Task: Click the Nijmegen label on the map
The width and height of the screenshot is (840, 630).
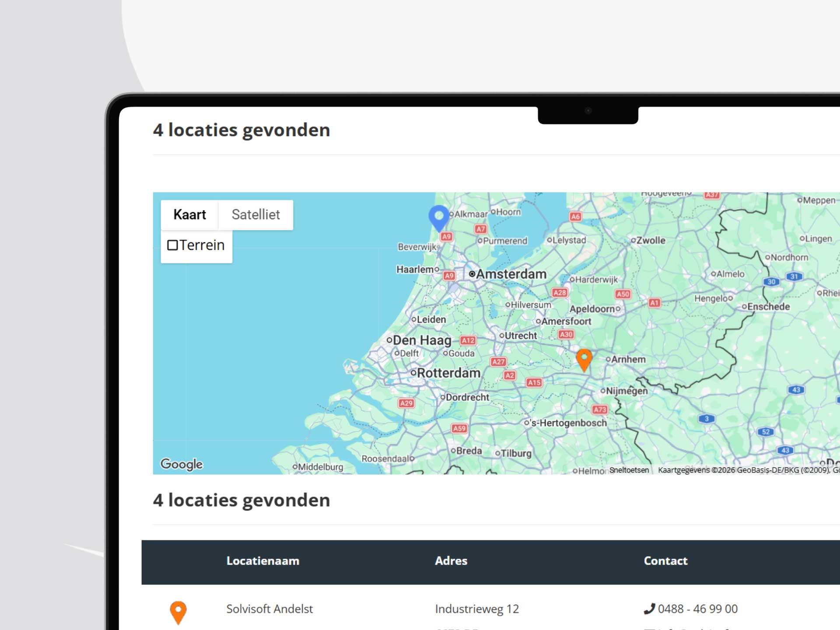Action: click(626, 391)
